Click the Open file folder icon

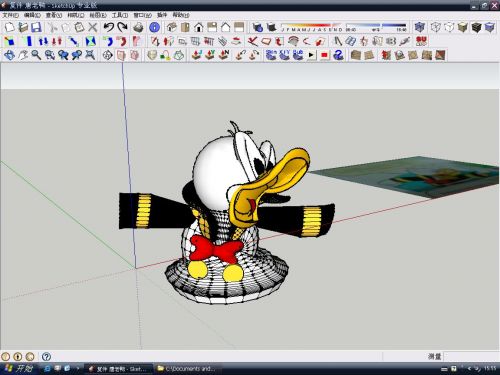[23, 27]
